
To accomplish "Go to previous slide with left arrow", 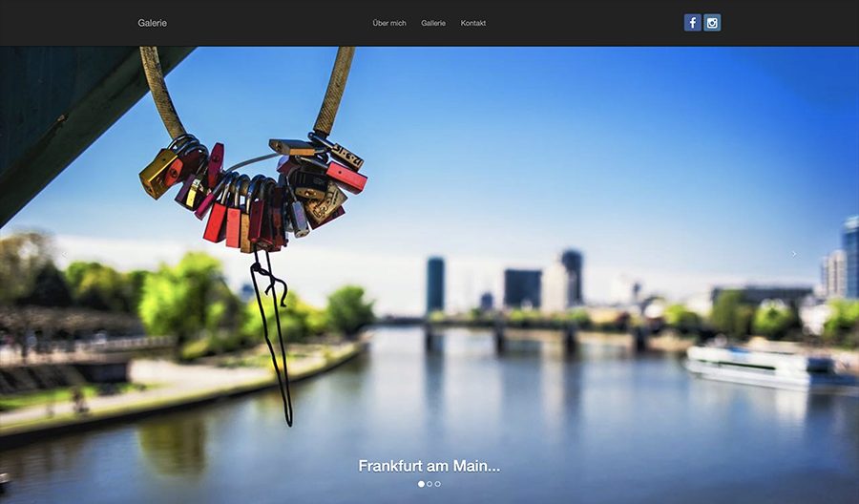I will [x=64, y=255].
